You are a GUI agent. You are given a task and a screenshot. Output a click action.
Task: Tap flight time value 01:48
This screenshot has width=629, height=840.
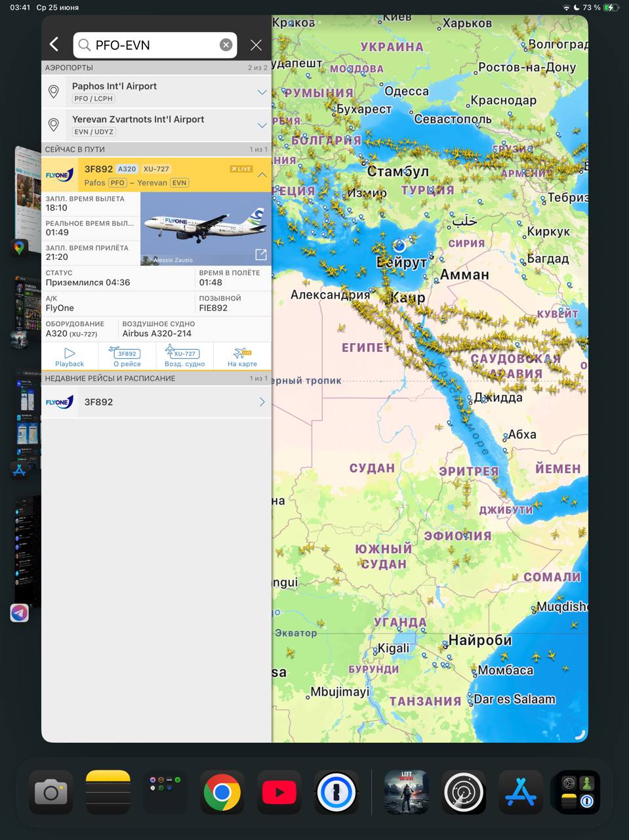(211, 282)
